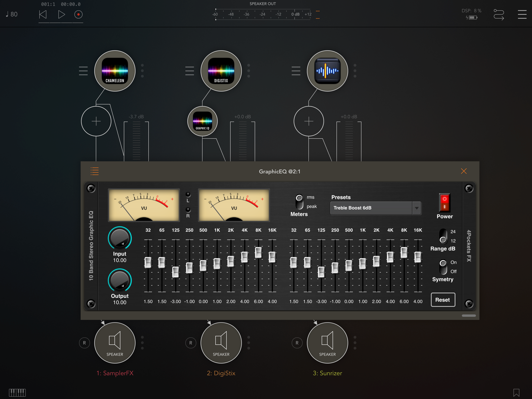
Task: Open the Graphic EQ effect node
Action: point(202,121)
